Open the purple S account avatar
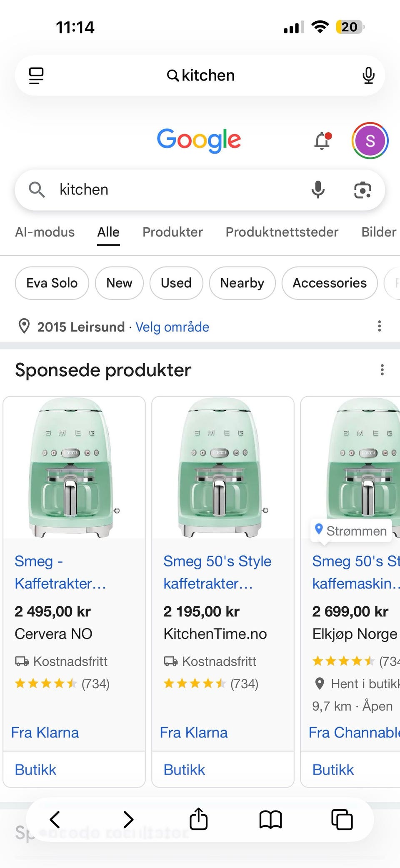400x868 pixels. click(370, 141)
